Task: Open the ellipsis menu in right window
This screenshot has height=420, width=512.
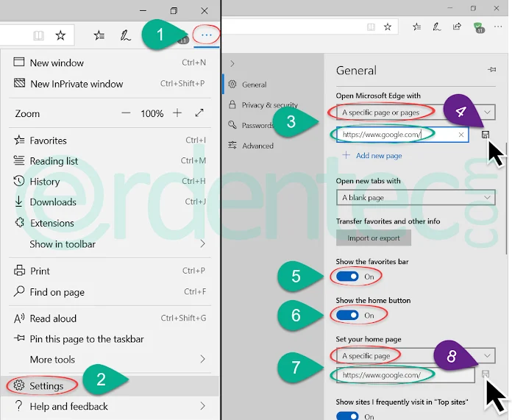Action: tap(498, 26)
